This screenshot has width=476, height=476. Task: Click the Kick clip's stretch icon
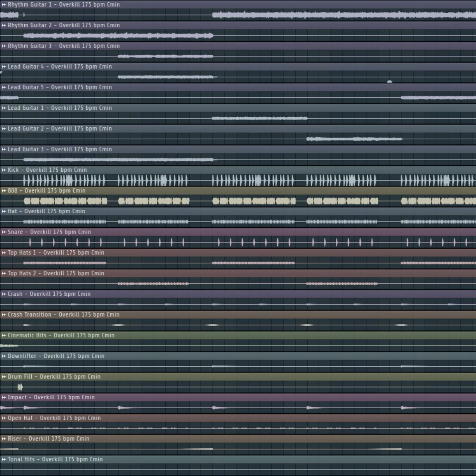(x=4, y=170)
